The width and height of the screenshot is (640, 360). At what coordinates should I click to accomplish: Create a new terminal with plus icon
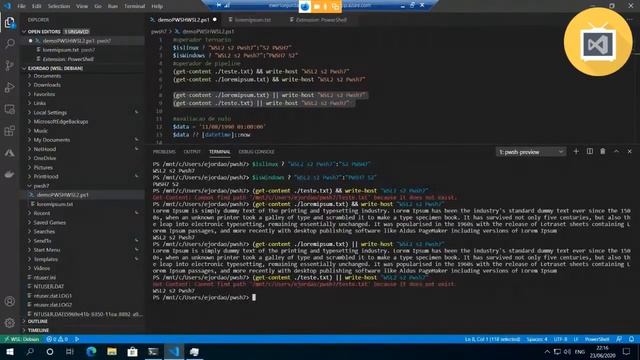pos(576,151)
